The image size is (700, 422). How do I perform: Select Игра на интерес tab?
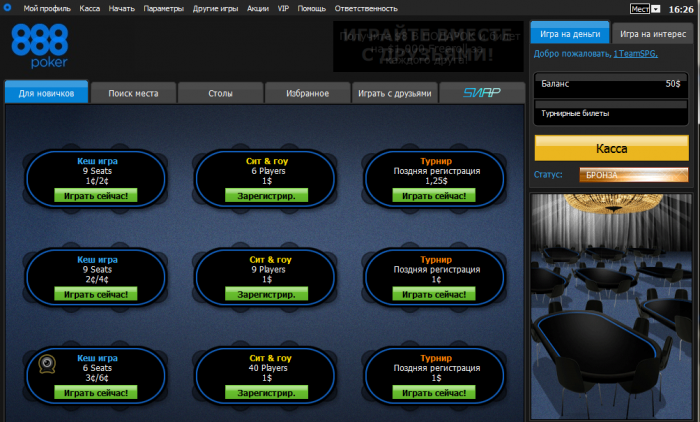click(653, 34)
